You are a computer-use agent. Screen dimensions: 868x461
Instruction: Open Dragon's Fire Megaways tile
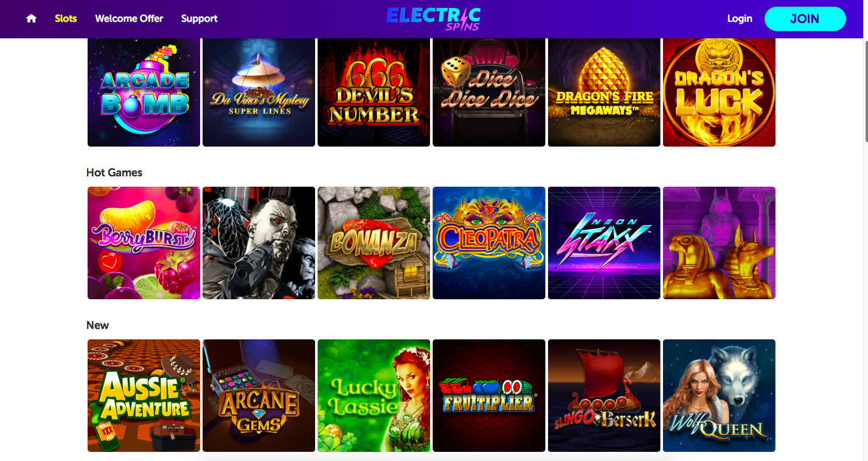[604, 92]
